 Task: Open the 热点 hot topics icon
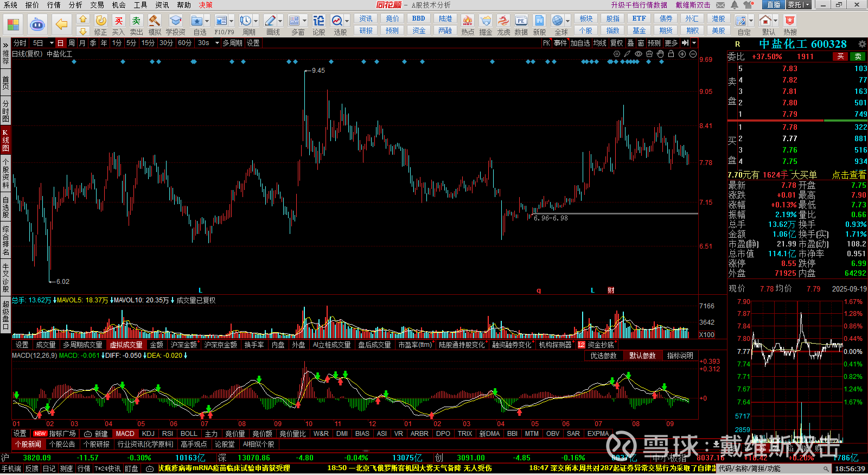point(467,21)
